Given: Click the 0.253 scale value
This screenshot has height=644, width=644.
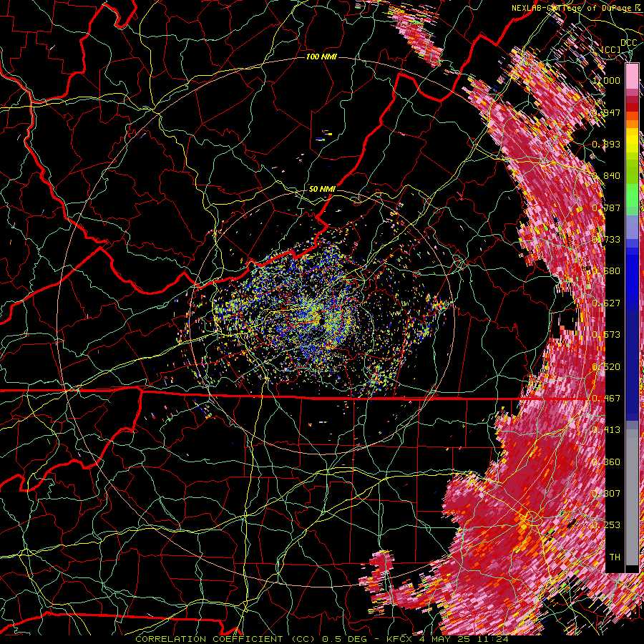Looking at the screenshot, I should tap(606, 525).
